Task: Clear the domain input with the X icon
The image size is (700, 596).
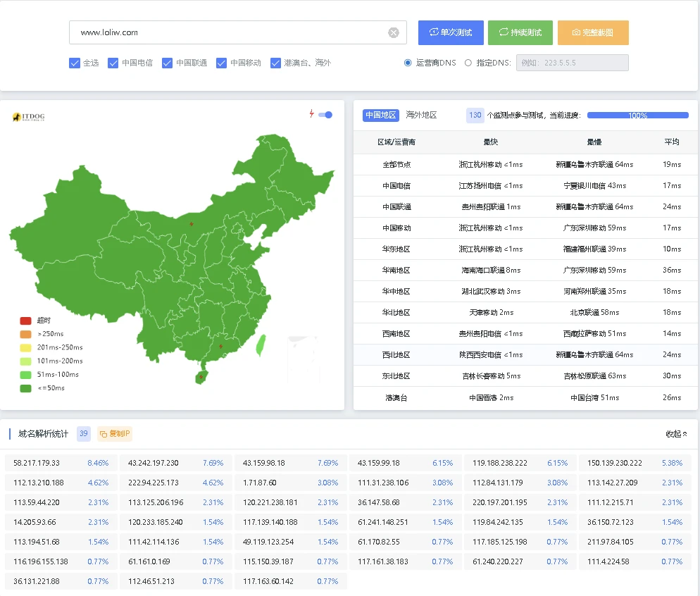Action: (x=393, y=32)
